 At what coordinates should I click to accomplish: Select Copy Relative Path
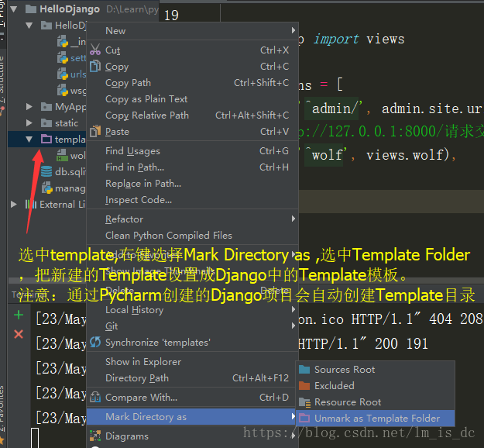click(x=192, y=115)
